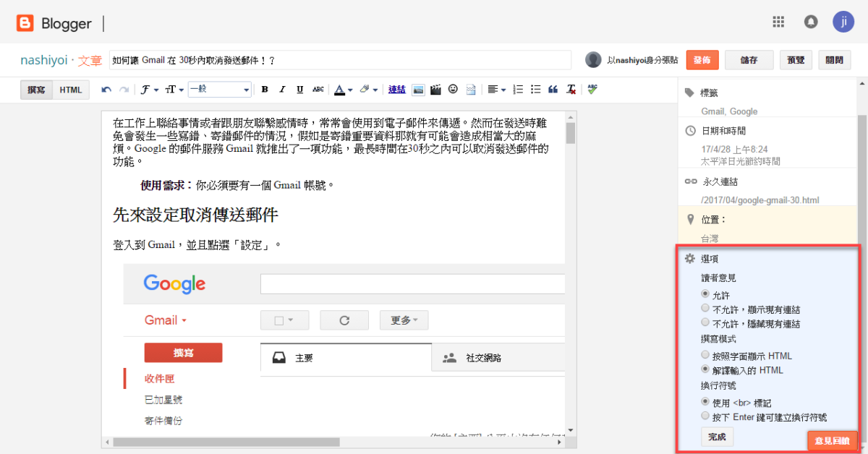Click the options gear icon
The image size is (868, 454).
pos(690,258)
